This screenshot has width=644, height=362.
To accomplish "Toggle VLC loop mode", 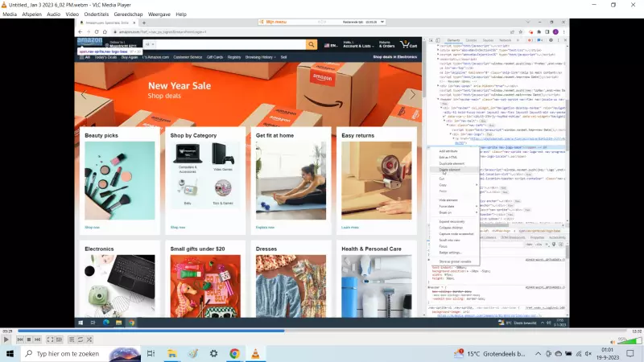I will 80,339.
